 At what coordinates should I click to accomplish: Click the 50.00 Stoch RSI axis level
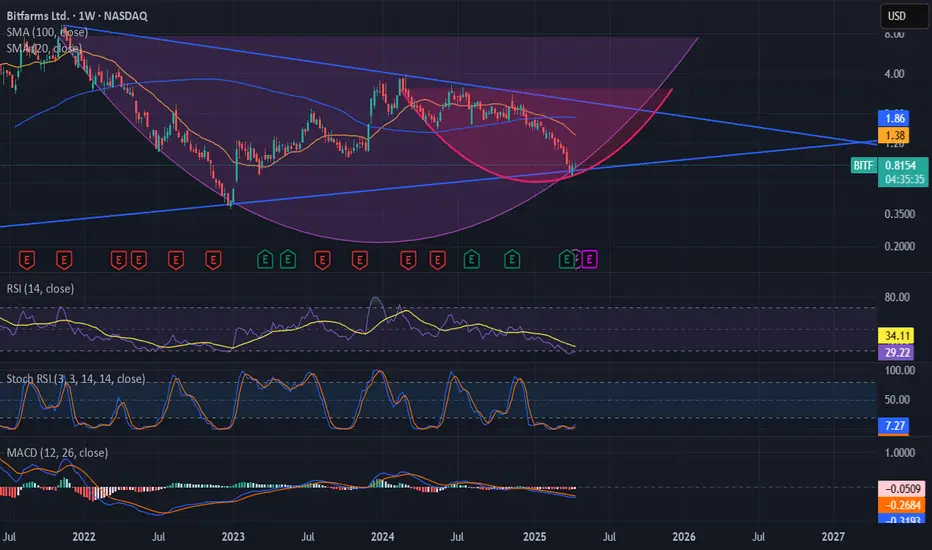coord(897,400)
